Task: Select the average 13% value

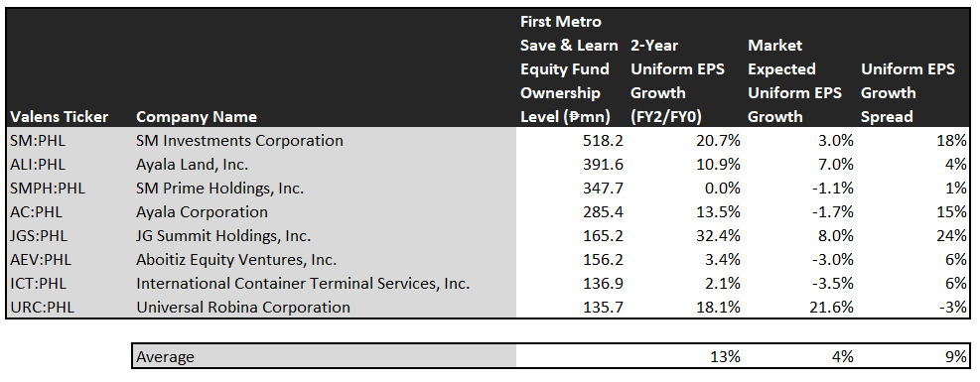Action: [727, 357]
